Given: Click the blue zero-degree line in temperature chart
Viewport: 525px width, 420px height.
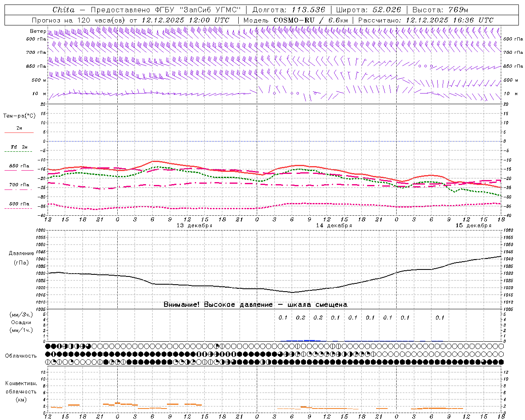Looking at the screenshot, I should tap(275, 141).
